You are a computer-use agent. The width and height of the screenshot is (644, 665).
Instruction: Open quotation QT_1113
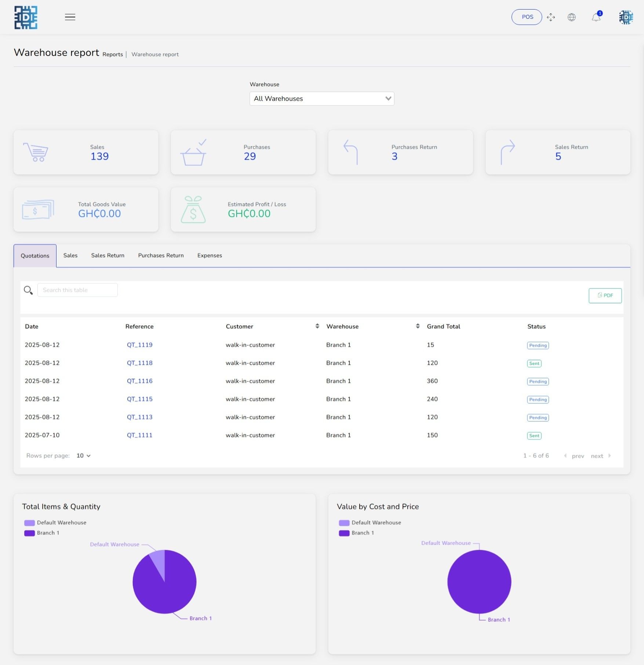tap(139, 417)
